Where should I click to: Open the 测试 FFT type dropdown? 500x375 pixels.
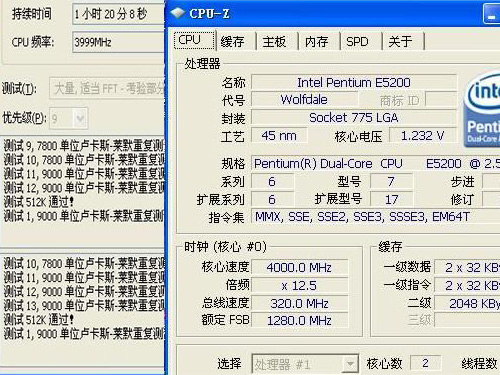(107, 88)
